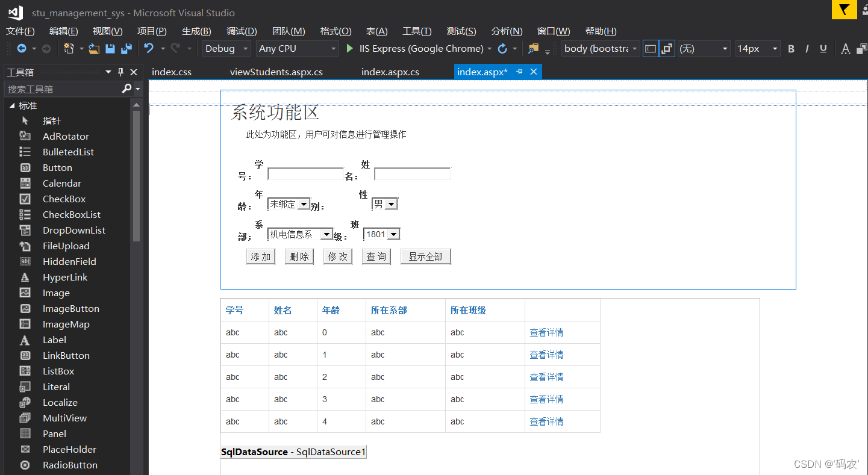Click the save all files icon

pyautogui.click(x=126, y=49)
